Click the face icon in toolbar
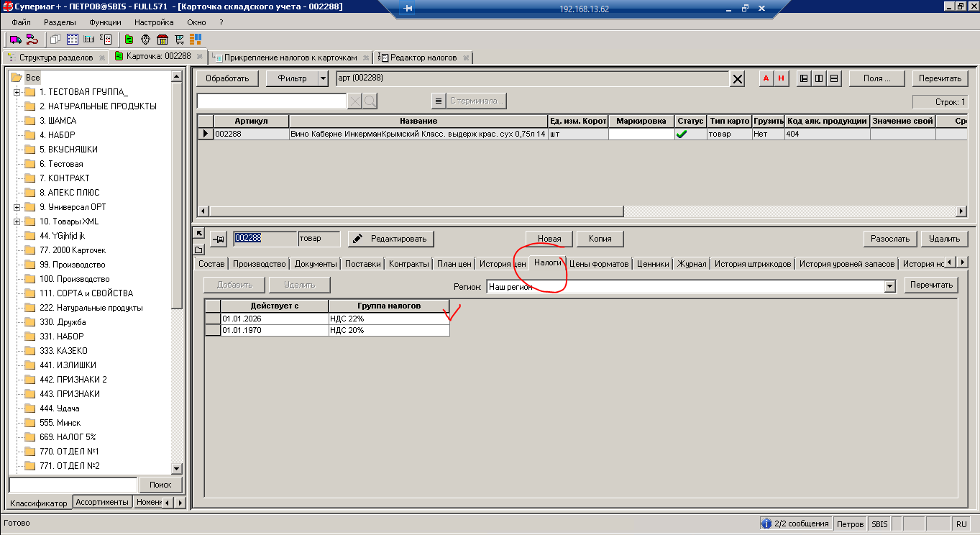The height and width of the screenshot is (535, 980). [145, 40]
